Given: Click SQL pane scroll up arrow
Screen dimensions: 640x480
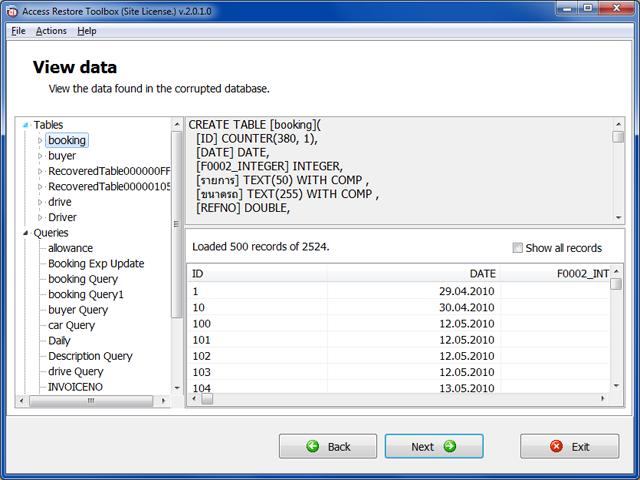Looking at the screenshot, I should pos(618,124).
